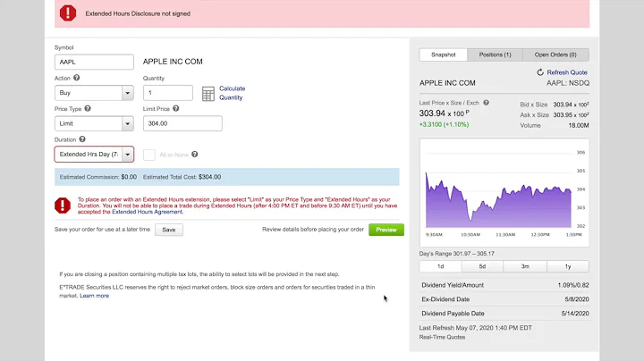The height and width of the screenshot is (361, 644).
Task: Click the Quantity input field
Action: [167, 93]
